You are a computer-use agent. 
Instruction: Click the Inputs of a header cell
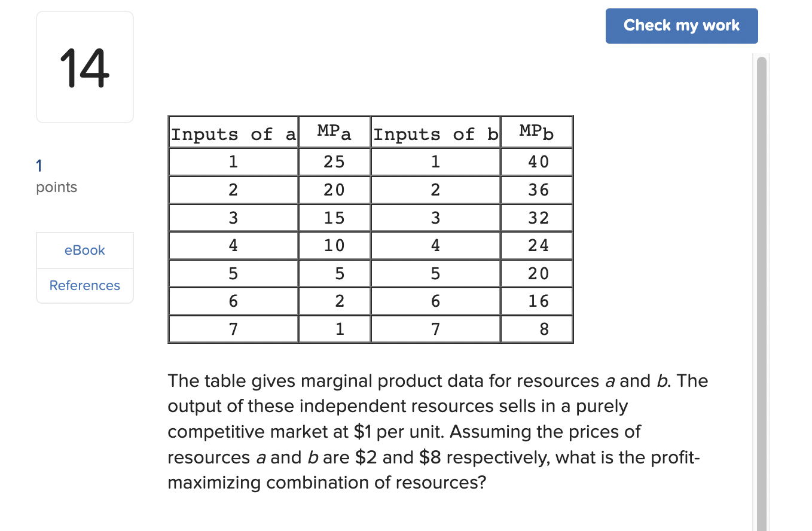coord(233,134)
